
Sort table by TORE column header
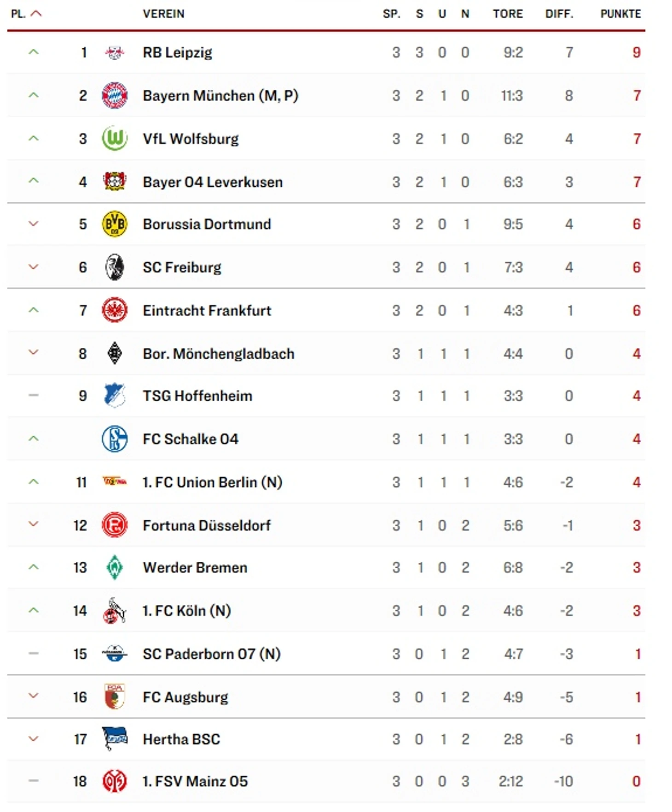508,14
